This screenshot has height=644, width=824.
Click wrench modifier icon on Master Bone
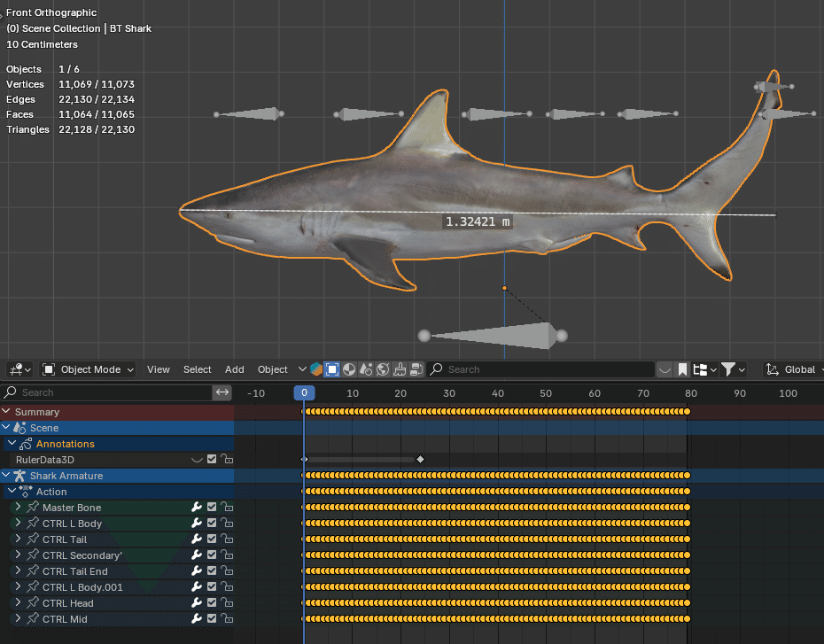197,508
